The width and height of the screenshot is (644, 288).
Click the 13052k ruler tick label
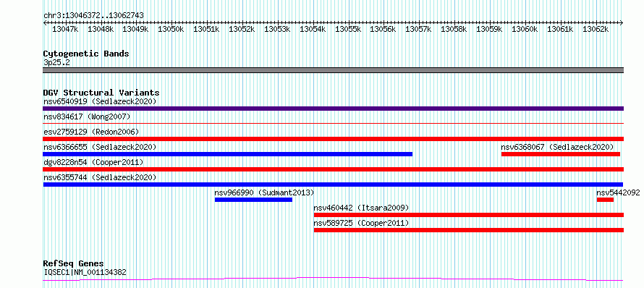tap(242, 29)
